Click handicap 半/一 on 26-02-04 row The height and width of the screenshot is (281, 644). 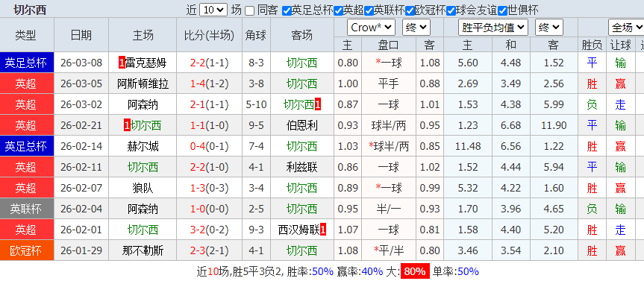click(x=389, y=209)
